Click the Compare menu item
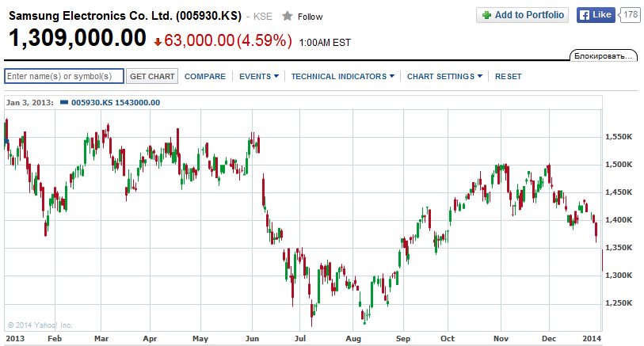This screenshot has height=346, width=644. 205,76
